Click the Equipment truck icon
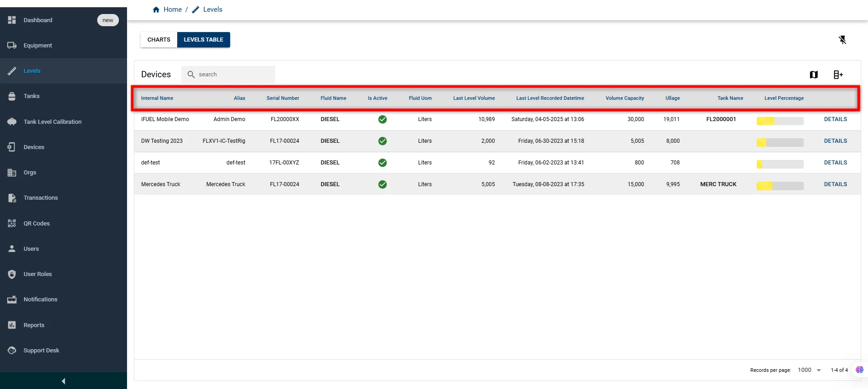Image resolution: width=868 pixels, height=389 pixels. tap(12, 45)
